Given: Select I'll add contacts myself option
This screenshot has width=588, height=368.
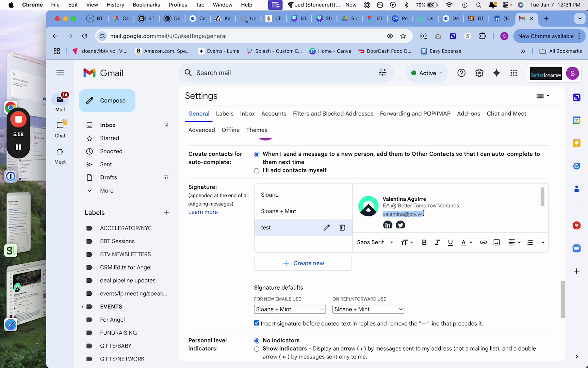Looking at the screenshot, I should (257, 171).
